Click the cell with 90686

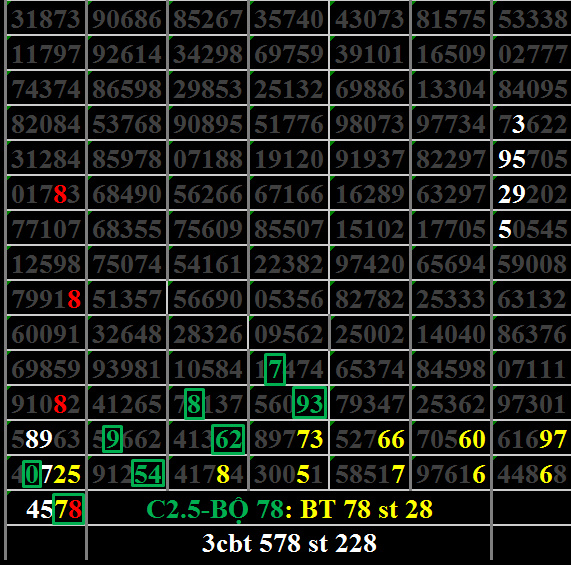point(127,18)
